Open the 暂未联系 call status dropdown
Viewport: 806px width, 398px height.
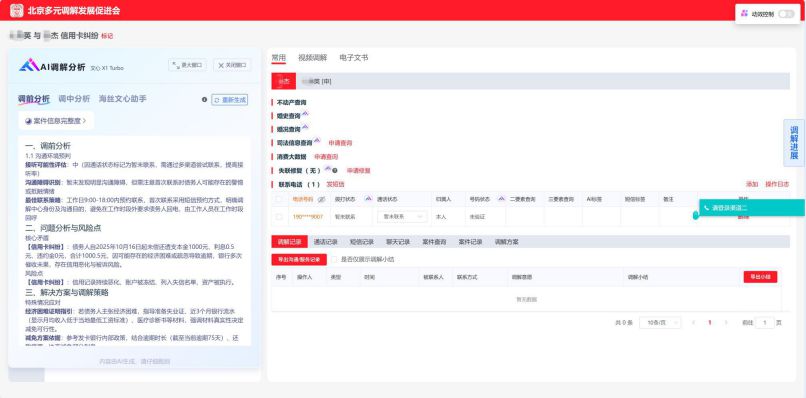402,217
